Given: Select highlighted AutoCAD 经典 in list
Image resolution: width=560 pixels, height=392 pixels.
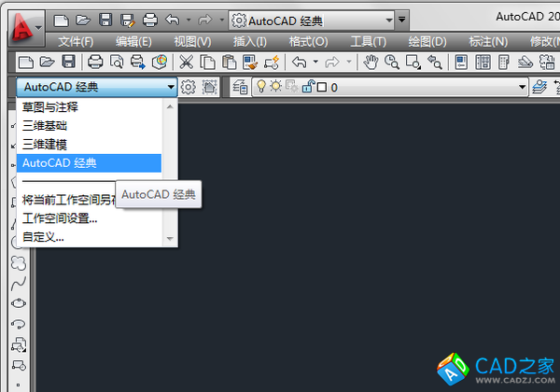Looking at the screenshot, I should pyautogui.click(x=89, y=163).
